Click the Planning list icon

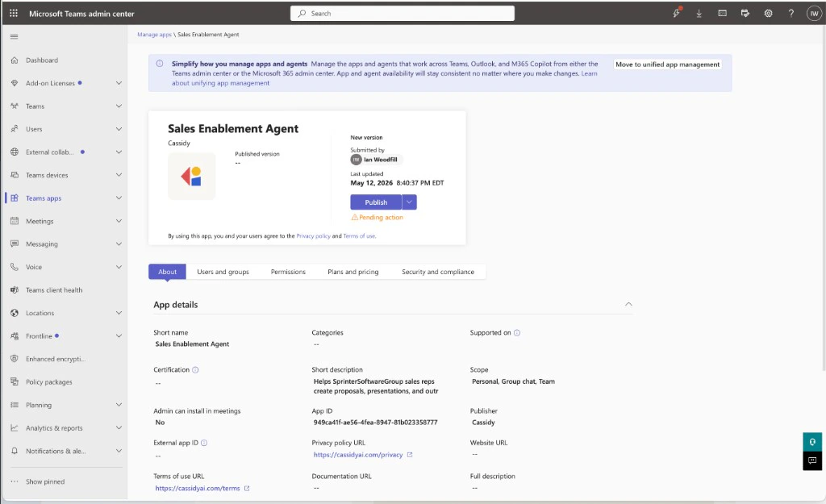click(15, 405)
